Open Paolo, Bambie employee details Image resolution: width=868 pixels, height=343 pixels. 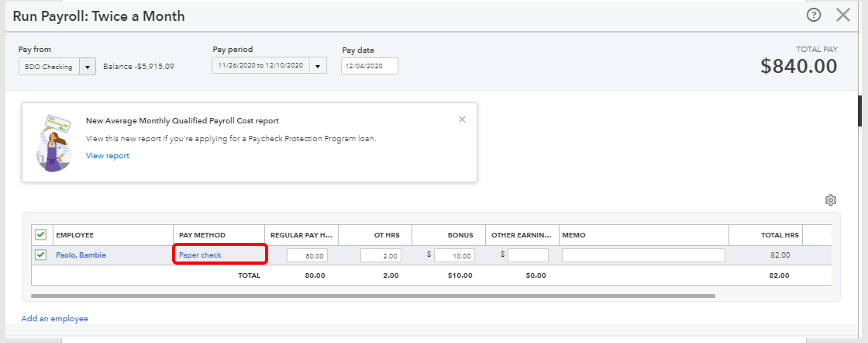pyautogui.click(x=81, y=255)
